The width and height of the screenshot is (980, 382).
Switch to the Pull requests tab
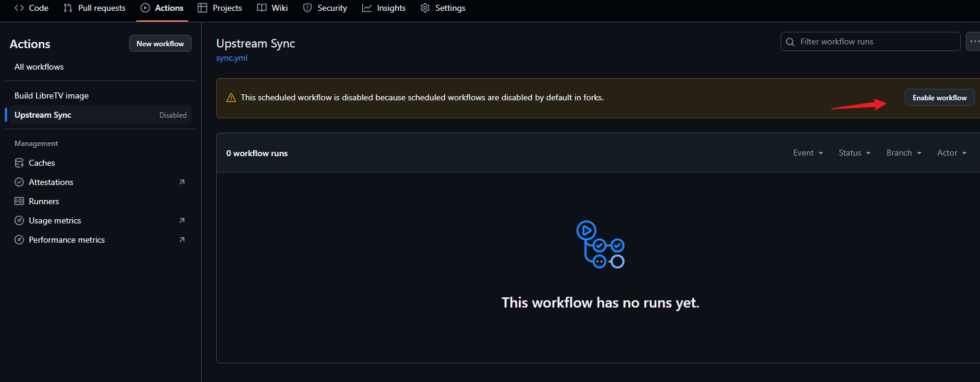[x=95, y=8]
